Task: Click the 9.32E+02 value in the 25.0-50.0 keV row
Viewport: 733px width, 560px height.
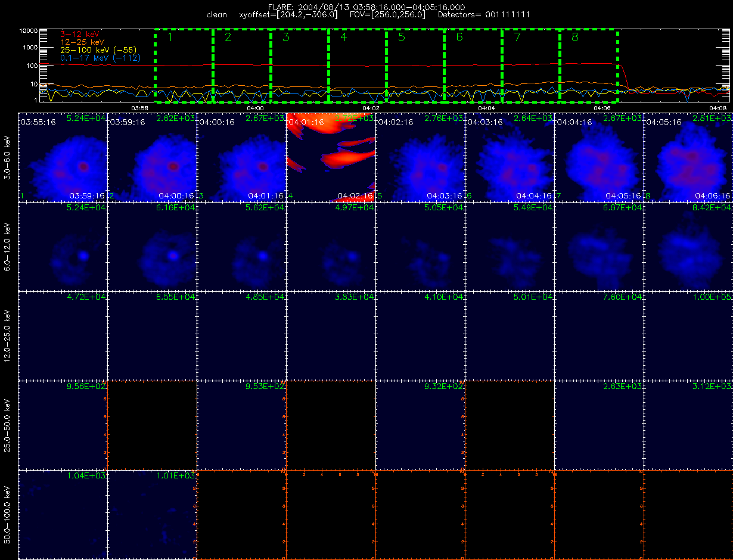Action: (445, 387)
